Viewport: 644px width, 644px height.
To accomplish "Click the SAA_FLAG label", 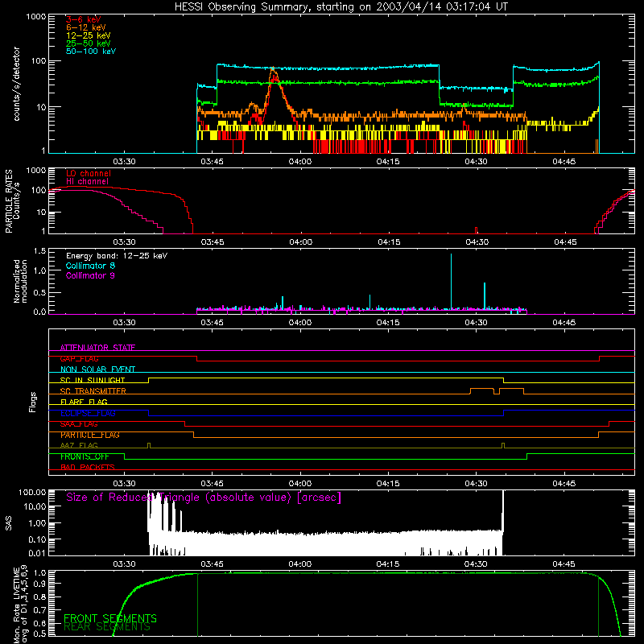I will pos(79,424).
